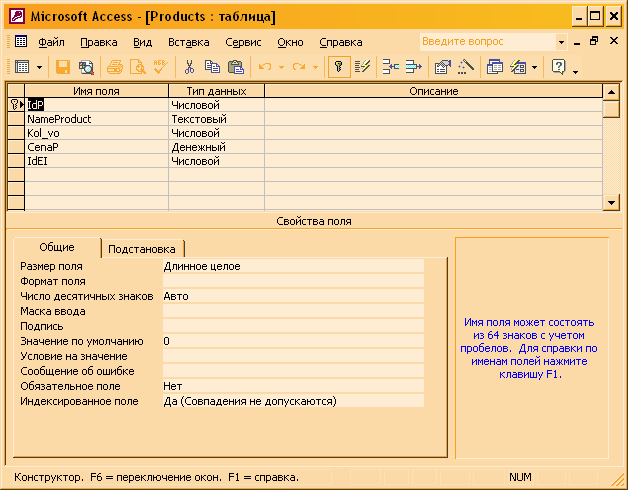The width and height of the screenshot is (628, 490).
Task: Open the Справка menu
Action: pyautogui.click(x=341, y=42)
